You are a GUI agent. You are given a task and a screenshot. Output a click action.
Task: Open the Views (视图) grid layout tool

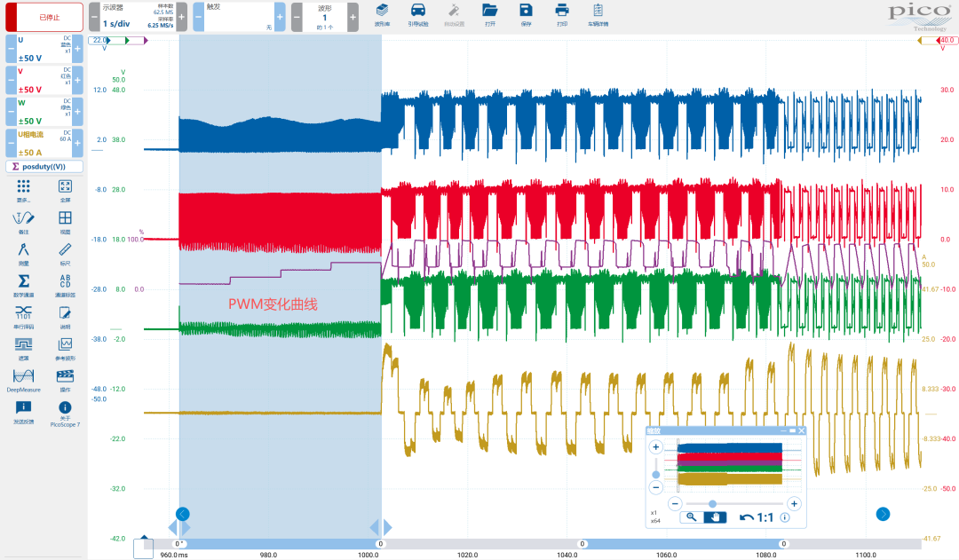65,223
